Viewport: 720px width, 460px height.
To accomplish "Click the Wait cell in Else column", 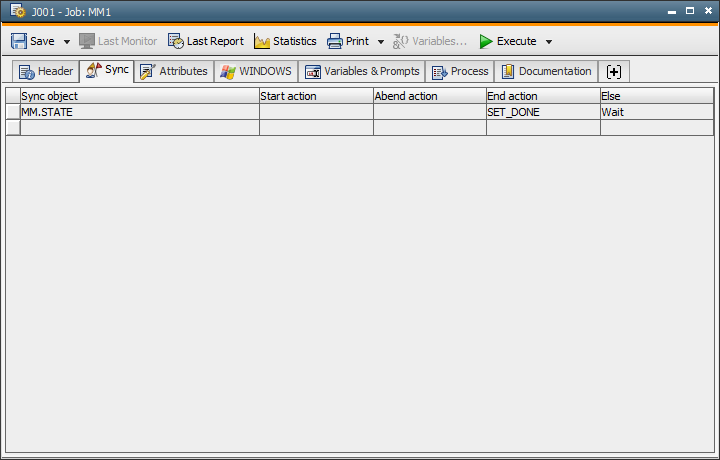I will coord(657,112).
